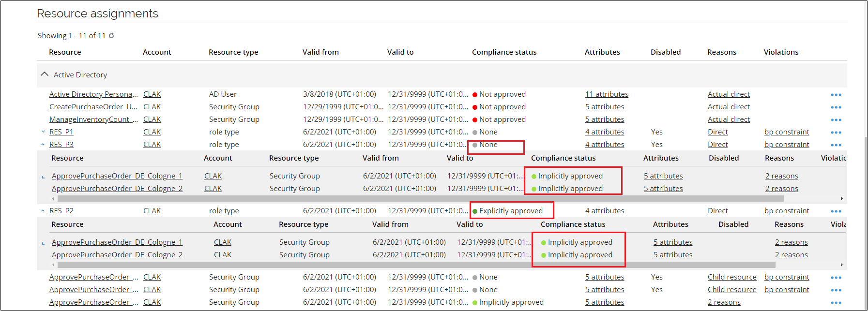This screenshot has height=311, width=868.
Task: Expand ApprovePurchaseOrder_DE_Cologne_1 under RES_P2
Action: coord(43,243)
